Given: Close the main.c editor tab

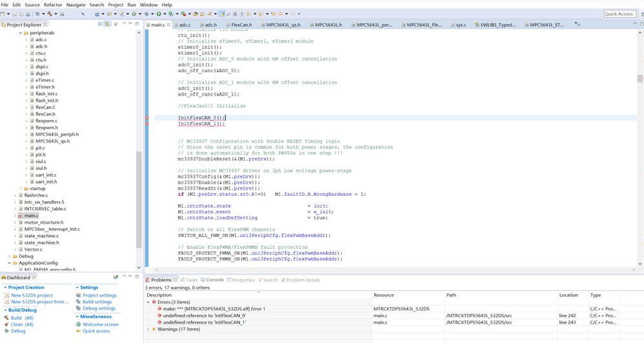Looking at the screenshot, I should pos(169,24).
